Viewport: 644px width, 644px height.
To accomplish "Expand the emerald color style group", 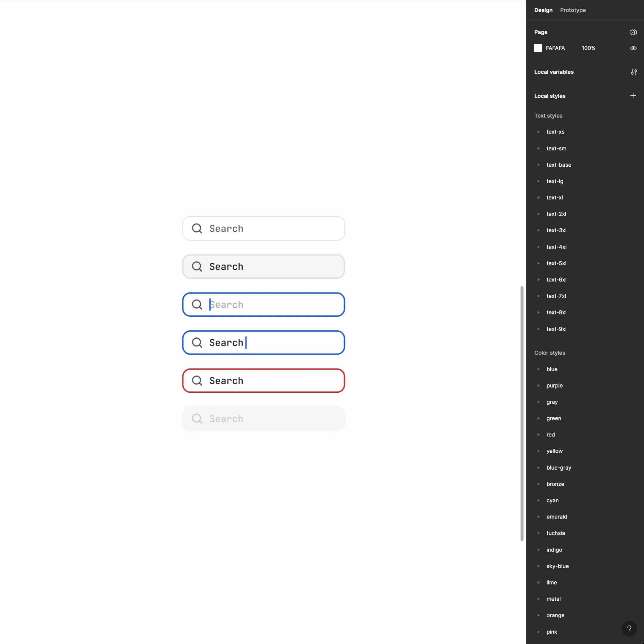I will coord(538,516).
